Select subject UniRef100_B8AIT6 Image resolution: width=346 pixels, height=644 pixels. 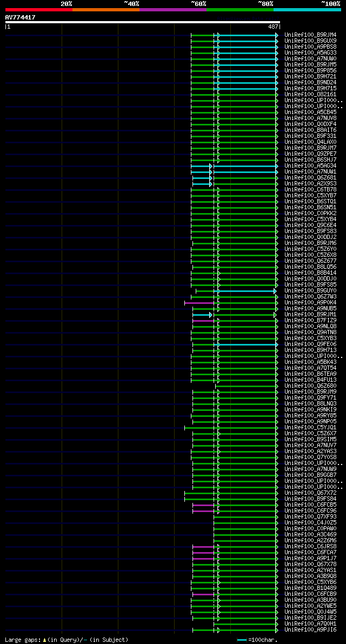[x=310, y=130]
